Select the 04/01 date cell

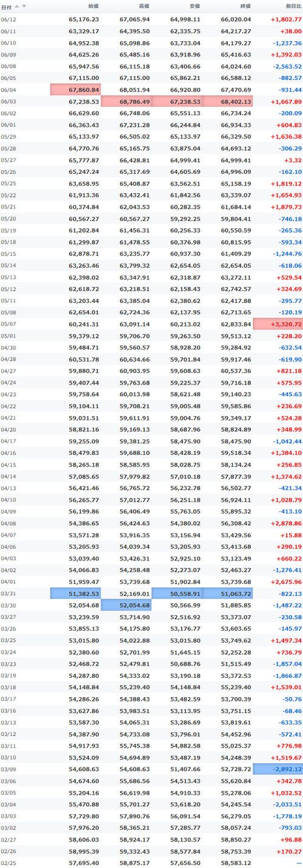(x=8, y=583)
